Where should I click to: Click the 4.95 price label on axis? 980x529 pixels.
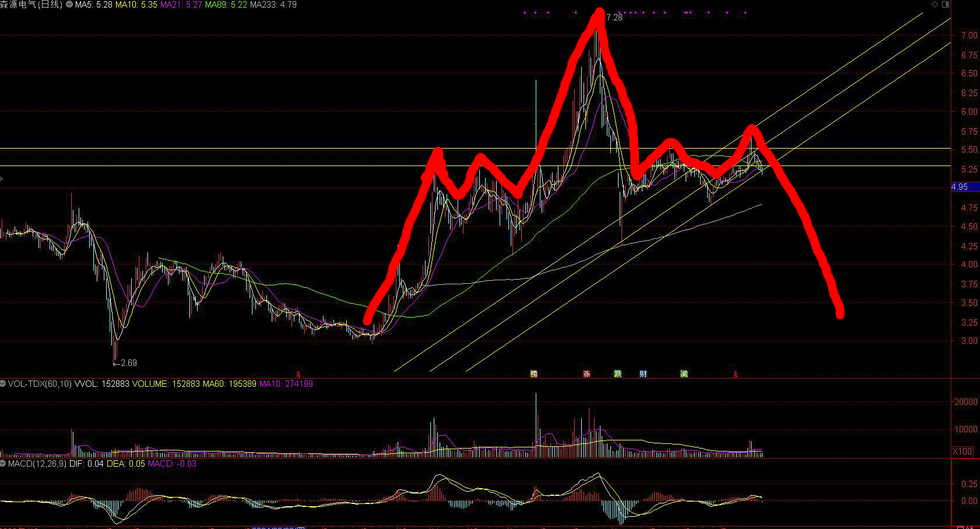[x=965, y=187]
